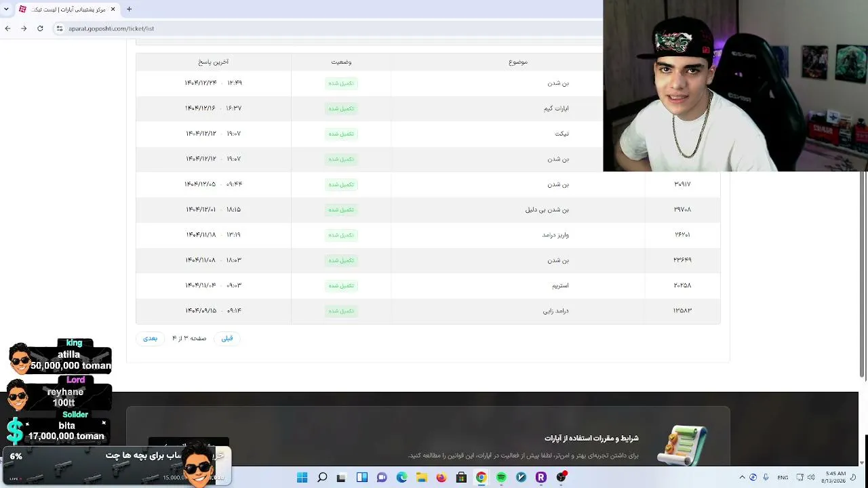Open ticket titled استریم

tap(560, 285)
